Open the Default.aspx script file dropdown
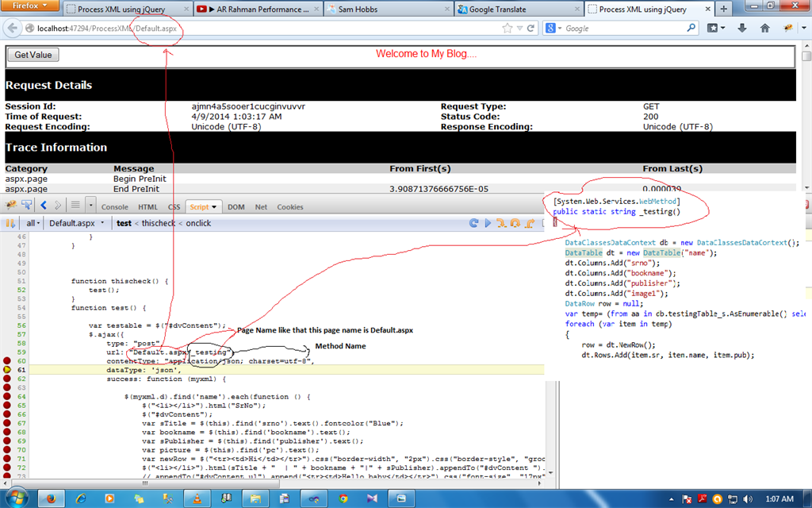Screen dimensions: 812x508 click(77, 223)
